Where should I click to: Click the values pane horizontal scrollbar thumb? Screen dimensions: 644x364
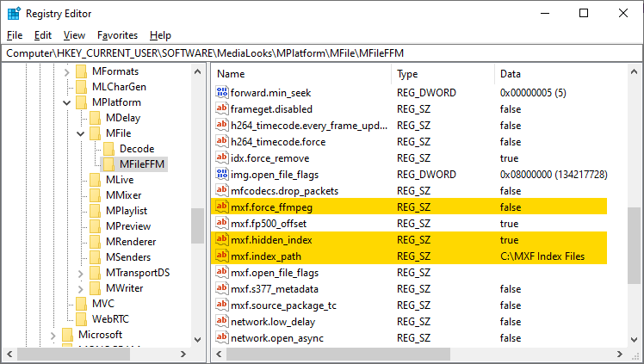(x=338, y=354)
